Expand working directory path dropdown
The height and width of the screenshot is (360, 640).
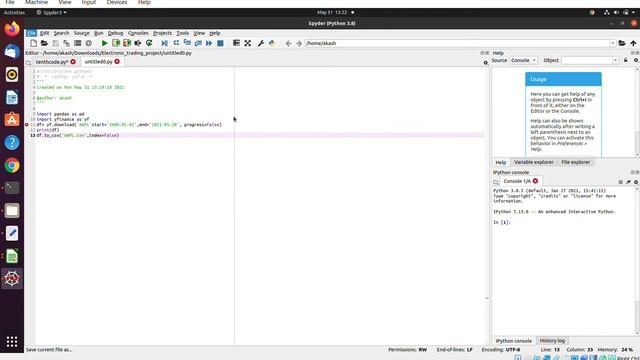612,43
